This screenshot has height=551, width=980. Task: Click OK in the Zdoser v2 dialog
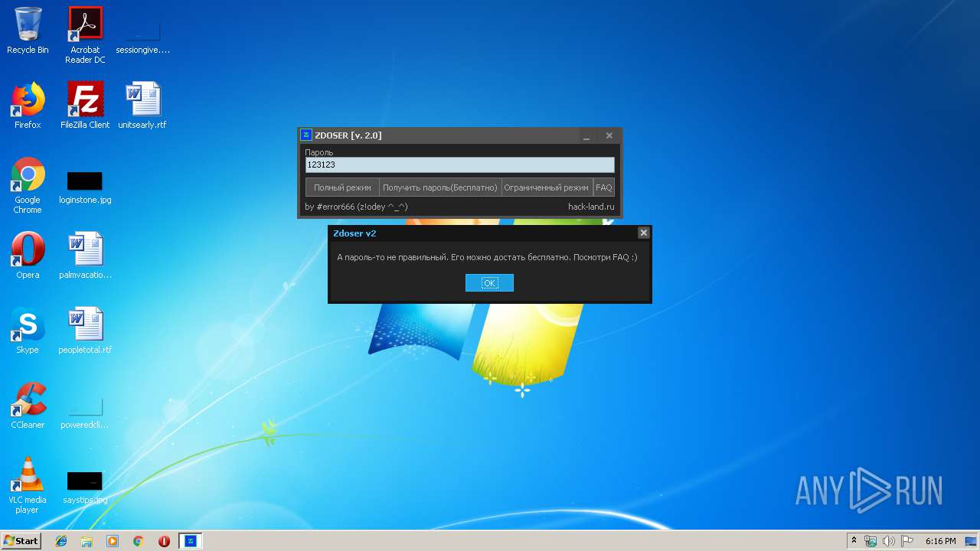[489, 283]
